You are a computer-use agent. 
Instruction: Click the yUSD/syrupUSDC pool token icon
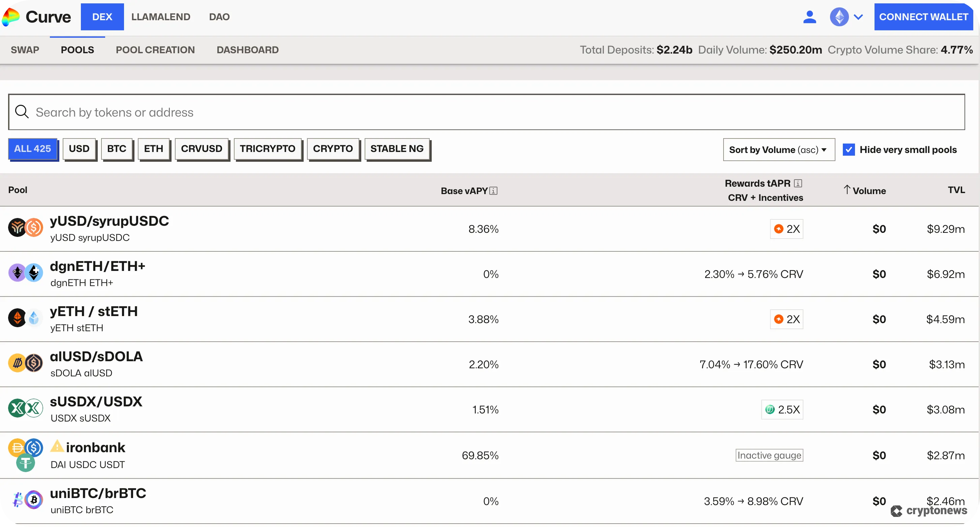pos(17,227)
